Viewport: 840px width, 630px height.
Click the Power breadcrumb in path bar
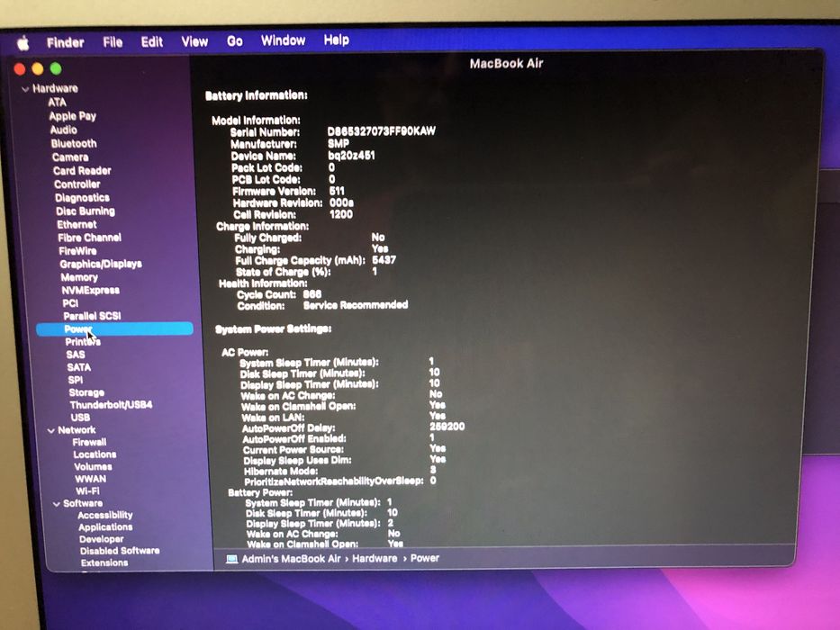(x=425, y=558)
